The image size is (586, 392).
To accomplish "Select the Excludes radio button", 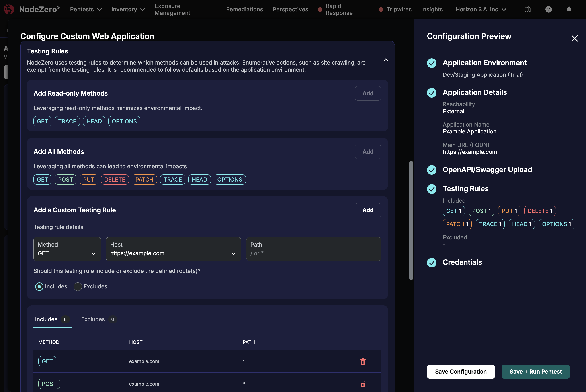I will 78,286.
